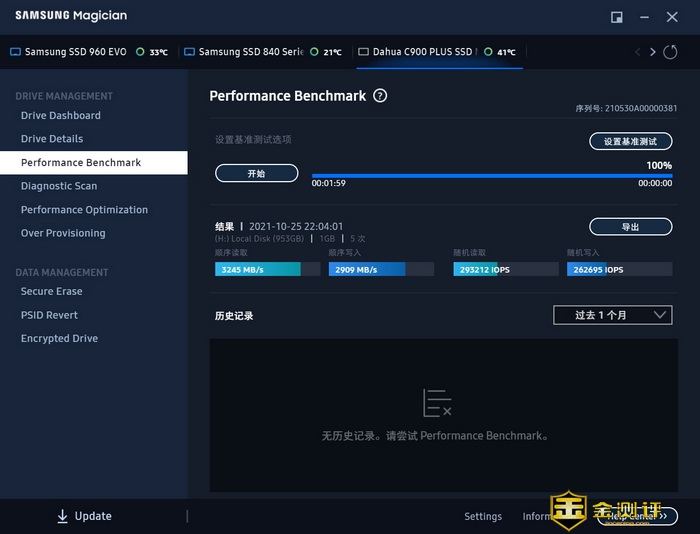This screenshot has width=700, height=534.
Task: Go to Secure Erase page
Action: 52,292
